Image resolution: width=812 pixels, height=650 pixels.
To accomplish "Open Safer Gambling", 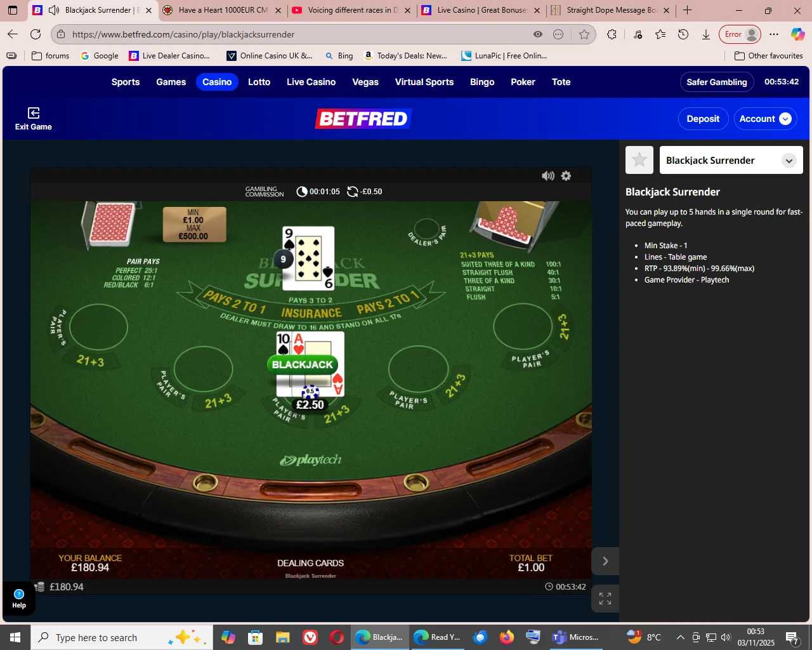I will [x=717, y=82].
